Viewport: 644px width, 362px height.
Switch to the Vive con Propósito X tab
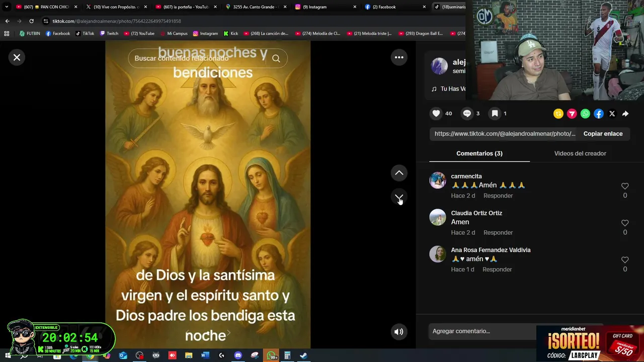click(116, 7)
